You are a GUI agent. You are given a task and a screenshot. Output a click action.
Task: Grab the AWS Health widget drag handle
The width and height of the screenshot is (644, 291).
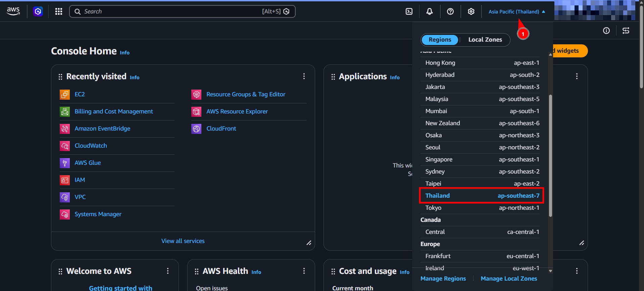click(x=197, y=272)
